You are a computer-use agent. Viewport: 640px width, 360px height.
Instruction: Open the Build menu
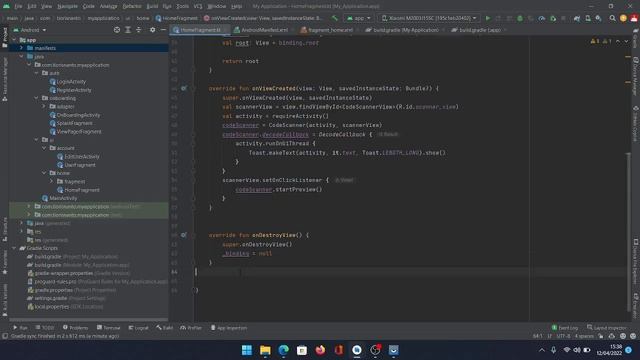pyautogui.click(x=152, y=6)
